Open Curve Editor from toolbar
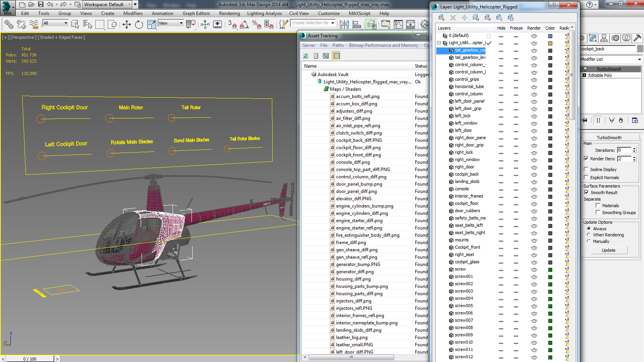Screen dimensions: 644x362 point(398,24)
